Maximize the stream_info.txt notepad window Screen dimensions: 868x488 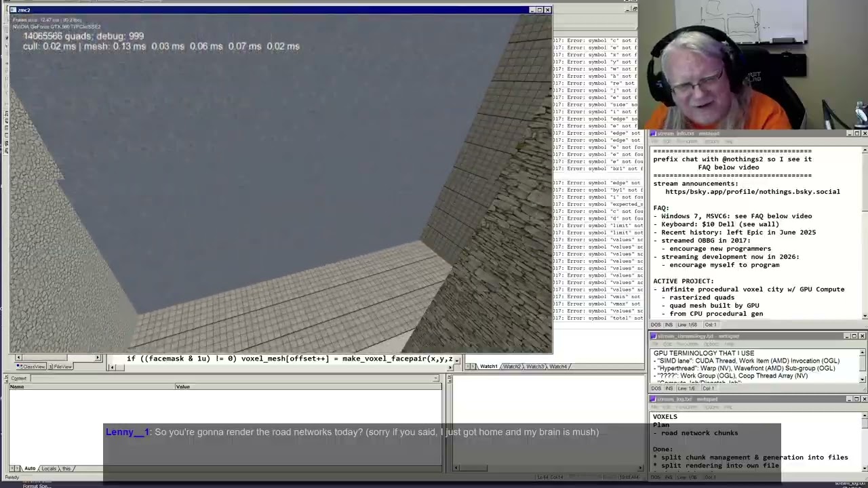coord(856,134)
